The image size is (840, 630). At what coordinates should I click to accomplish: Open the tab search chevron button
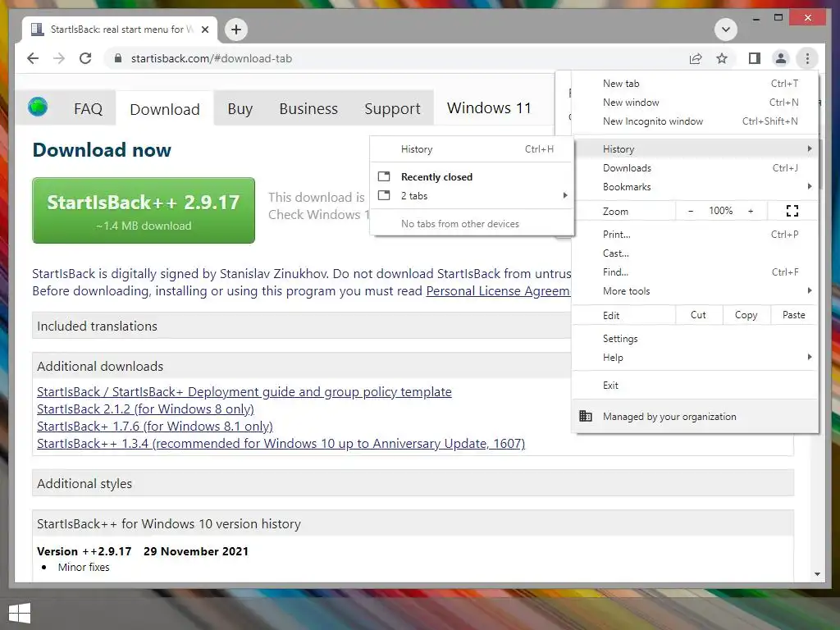click(x=726, y=29)
